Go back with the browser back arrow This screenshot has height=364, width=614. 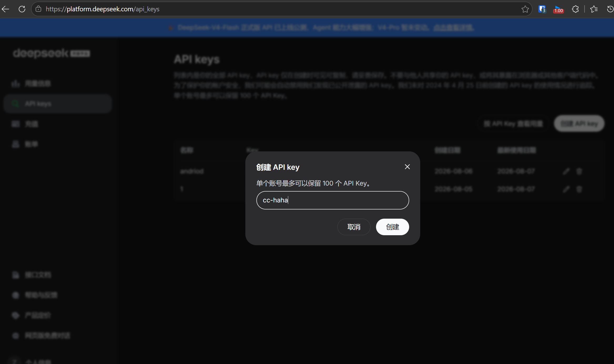(x=6, y=9)
